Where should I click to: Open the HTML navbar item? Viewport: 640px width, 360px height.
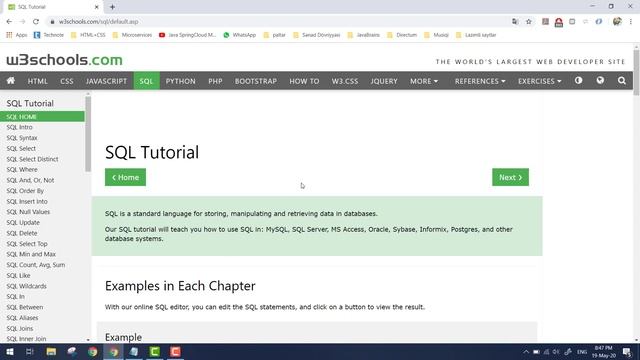pos(38,81)
